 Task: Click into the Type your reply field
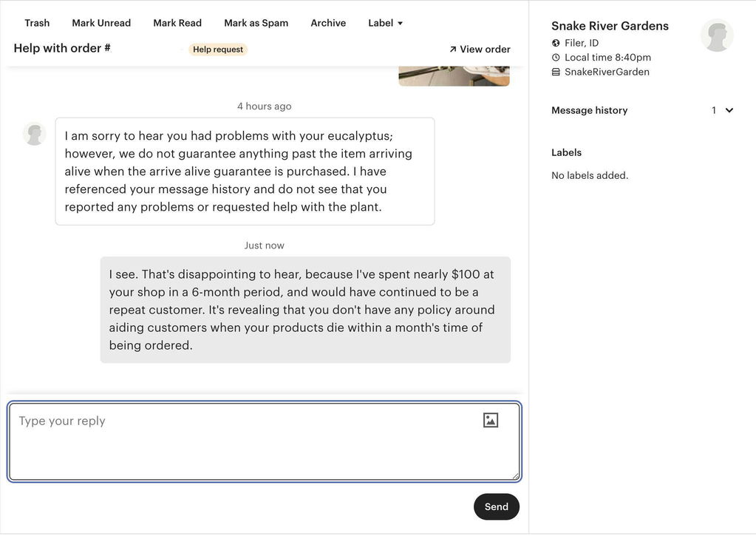(x=265, y=441)
